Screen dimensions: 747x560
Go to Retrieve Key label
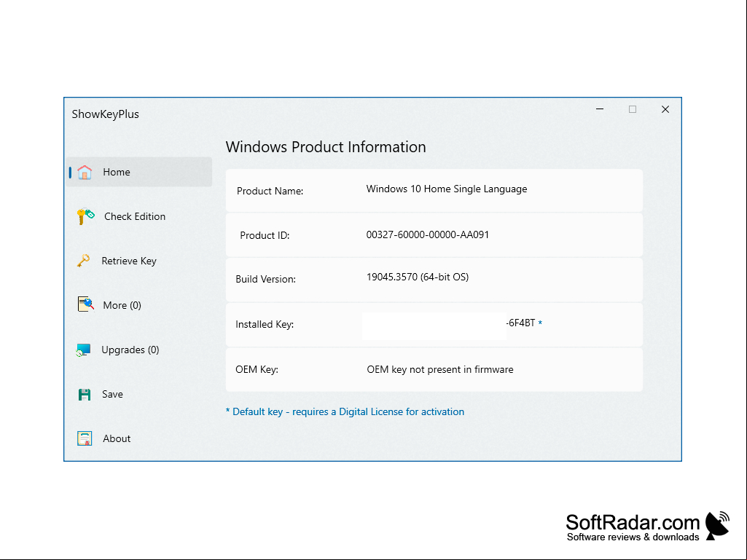coord(128,261)
